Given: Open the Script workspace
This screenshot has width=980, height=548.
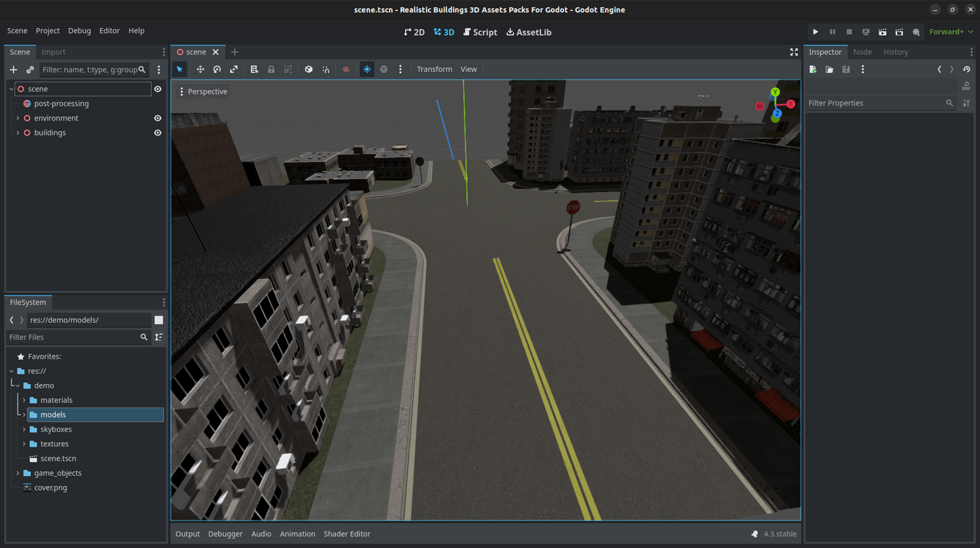Looking at the screenshot, I should tap(480, 32).
